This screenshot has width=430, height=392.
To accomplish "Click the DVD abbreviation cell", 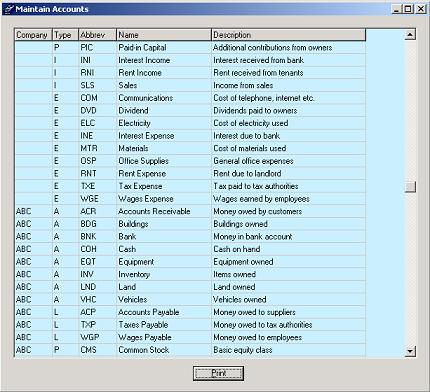I will (x=97, y=111).
